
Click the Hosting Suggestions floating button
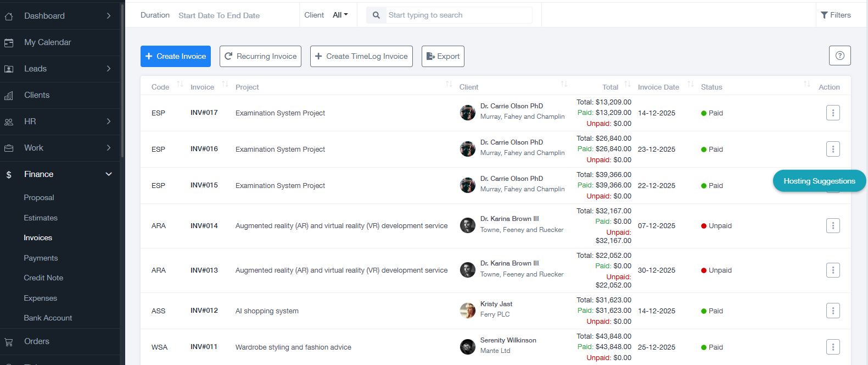click(x=819, y=181)
